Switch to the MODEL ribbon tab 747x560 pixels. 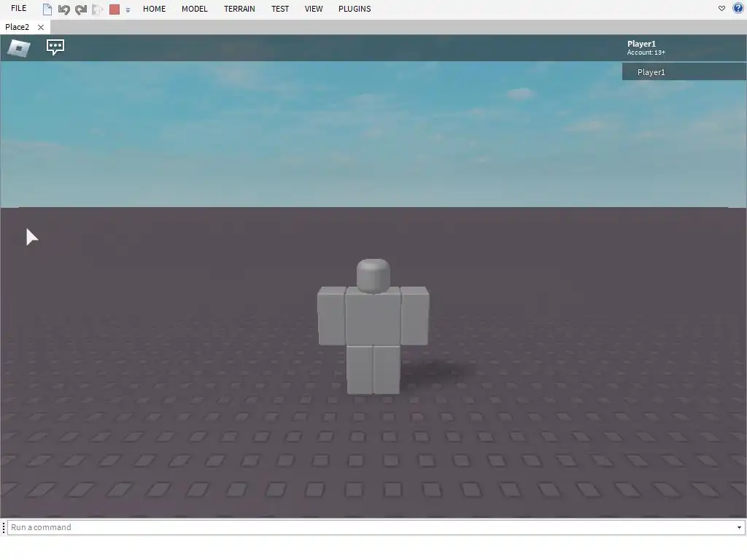194,9
